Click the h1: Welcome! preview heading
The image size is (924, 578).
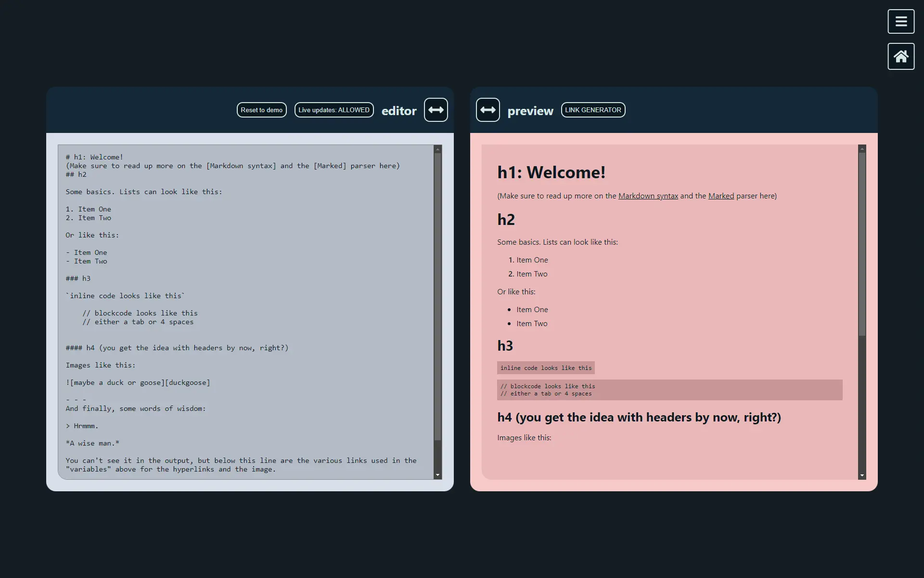coord(551,172)
